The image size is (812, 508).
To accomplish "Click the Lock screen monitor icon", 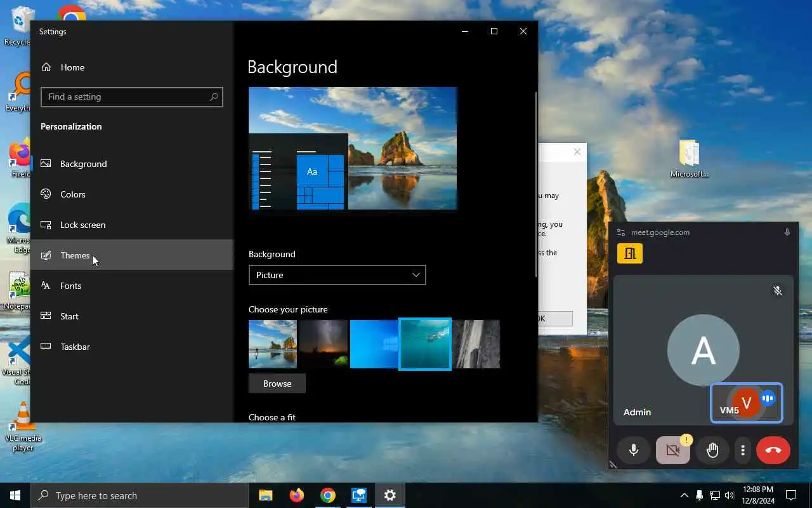I will coord(46,225).
